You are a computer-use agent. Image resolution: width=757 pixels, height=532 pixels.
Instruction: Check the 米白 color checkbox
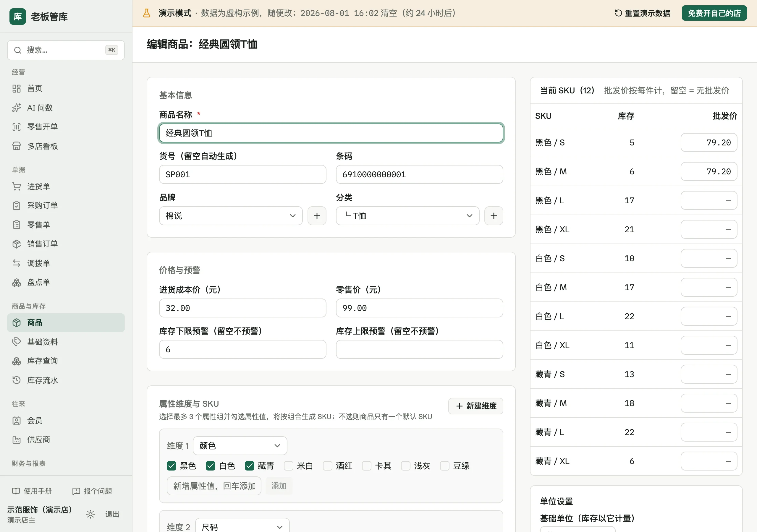289,466
